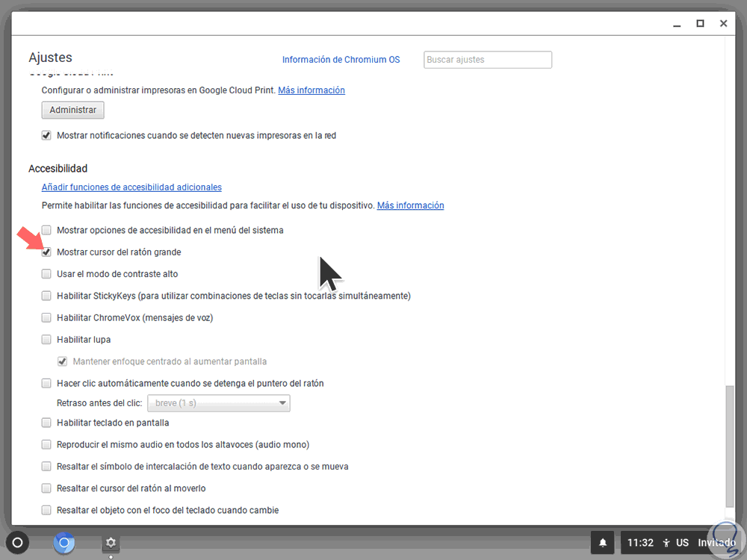
Task: Enable Habilitar teclado en pantalla checkbox
Action: point(46,423)
